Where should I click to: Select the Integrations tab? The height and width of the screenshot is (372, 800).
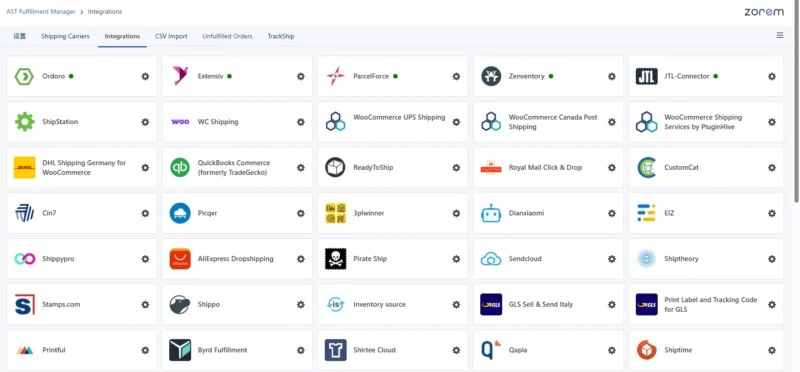pos(122,36)
